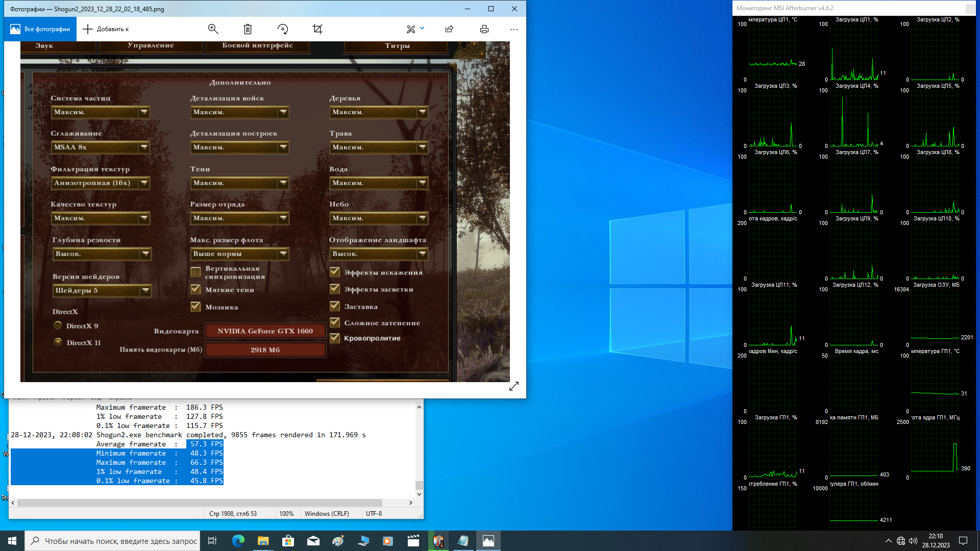
Task: Open the notification center icon
Action: point(963,541)
